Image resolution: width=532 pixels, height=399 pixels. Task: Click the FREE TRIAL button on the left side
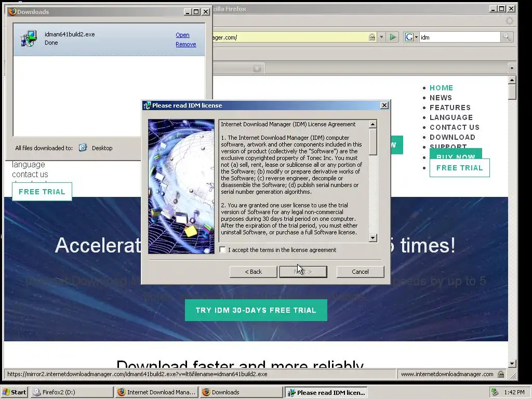tap(42, 192)
